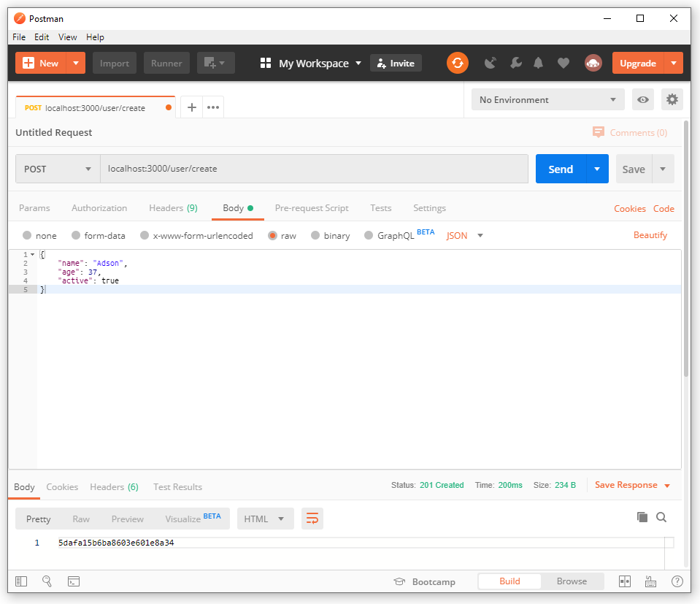Viewport: 700px width, 604px height.
Task: Toggle line wrapping in the response viewer
Action: [x=312, y=518]
